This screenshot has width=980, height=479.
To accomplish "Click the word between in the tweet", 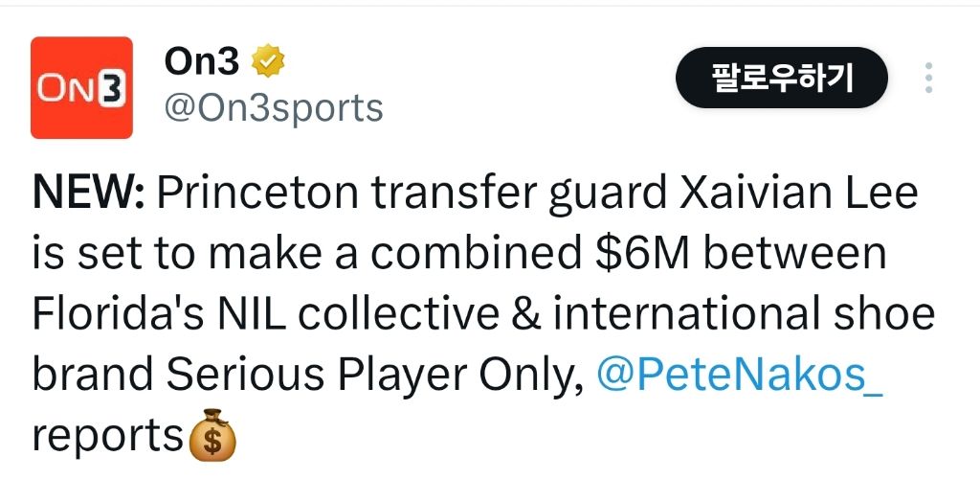I will tap(797, 256).
